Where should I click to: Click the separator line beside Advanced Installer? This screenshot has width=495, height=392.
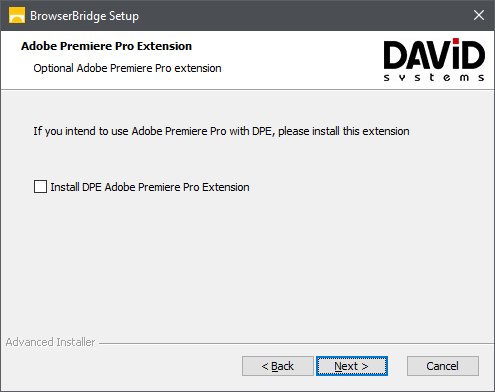click(296, 343)
